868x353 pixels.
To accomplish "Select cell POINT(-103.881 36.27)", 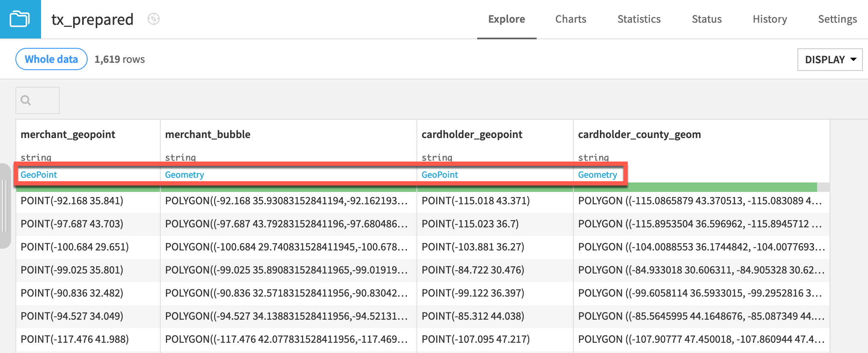I will point(495,247).
